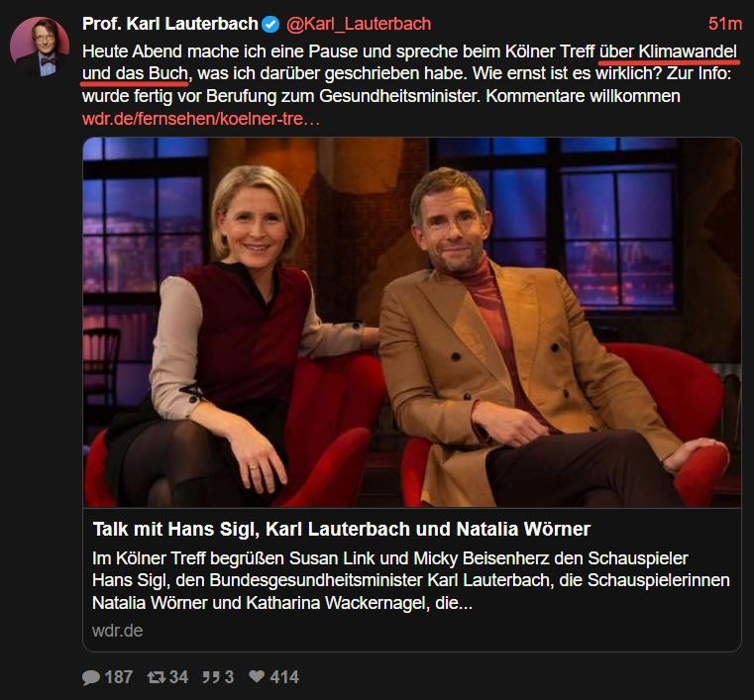This screenshot has width=754, height=700.
Task: Open Karl Lauterbach's profile avatar
Action: click(x=40, y=47)
